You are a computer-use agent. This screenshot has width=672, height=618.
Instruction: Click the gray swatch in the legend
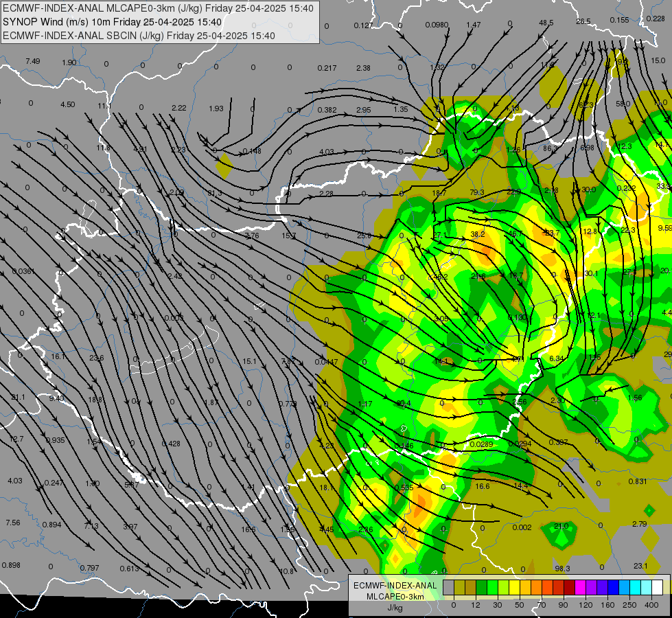449,588
